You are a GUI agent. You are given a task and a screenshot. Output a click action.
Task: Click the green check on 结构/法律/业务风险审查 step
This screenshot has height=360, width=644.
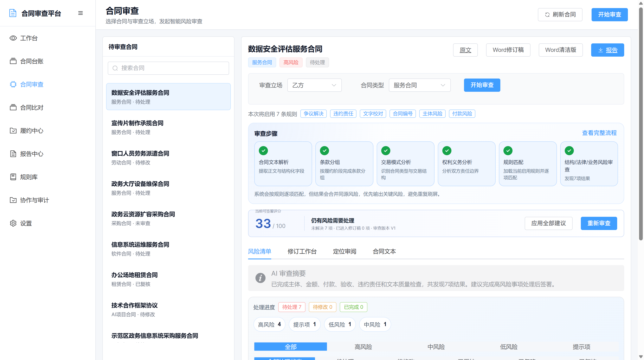[x=569, y=151]
